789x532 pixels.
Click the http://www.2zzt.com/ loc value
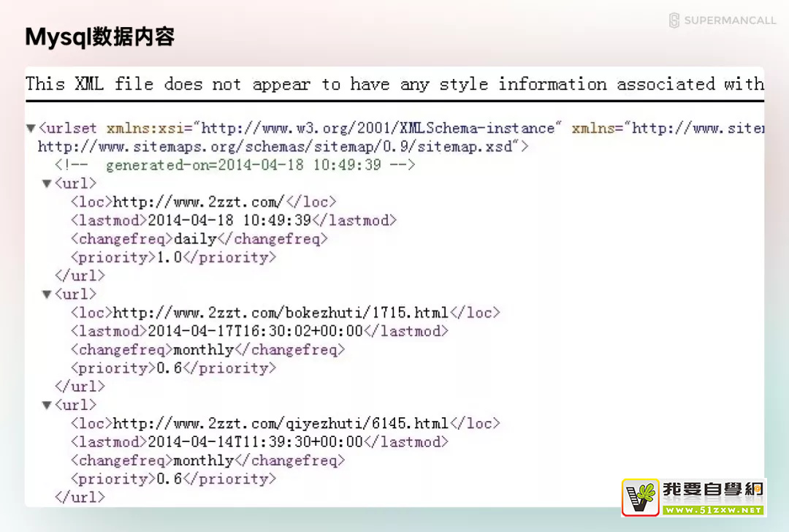click(x=197, y=202)
